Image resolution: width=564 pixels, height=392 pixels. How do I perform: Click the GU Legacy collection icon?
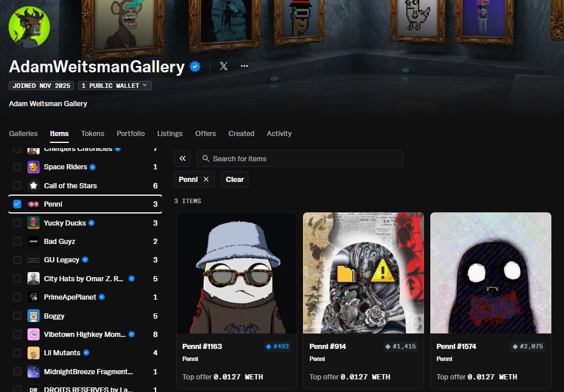tap(33, 260)
